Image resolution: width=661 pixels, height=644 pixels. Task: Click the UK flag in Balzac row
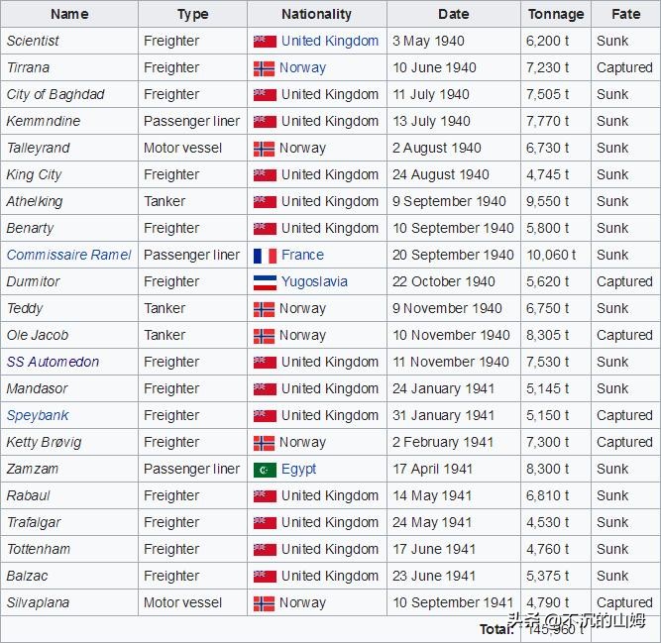point(265,576)
